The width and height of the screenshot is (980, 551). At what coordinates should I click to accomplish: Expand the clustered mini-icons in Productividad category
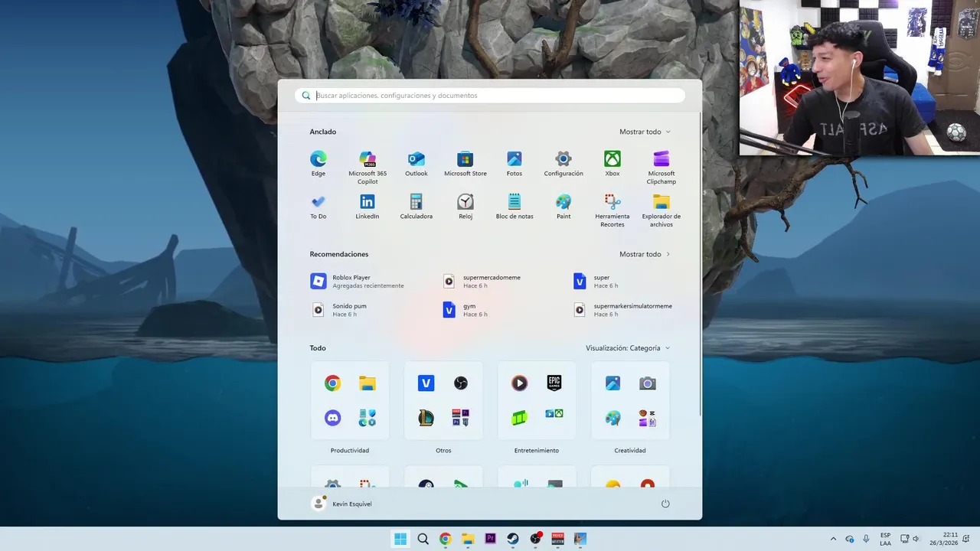367,418
